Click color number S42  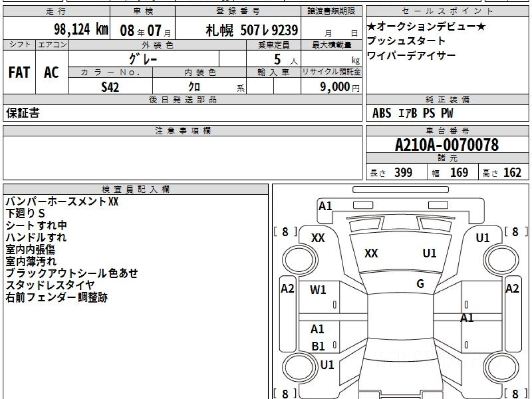(110, 87)
